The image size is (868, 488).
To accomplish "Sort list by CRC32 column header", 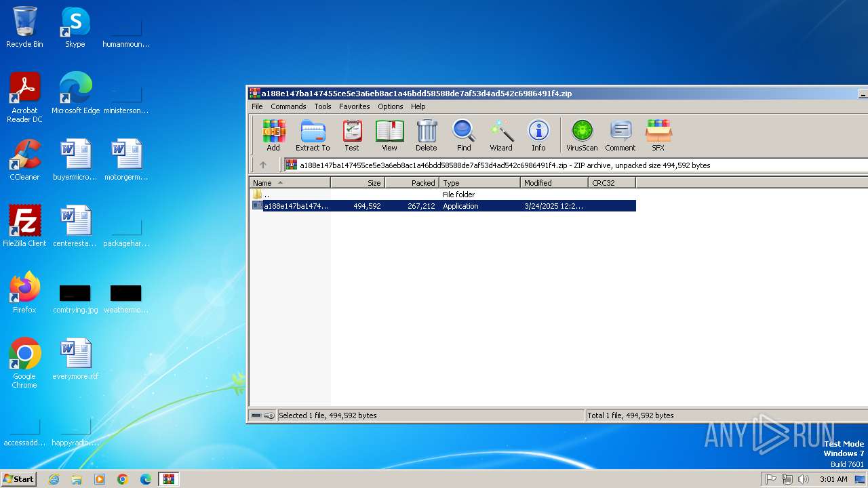I will click(x=612, y=182).
